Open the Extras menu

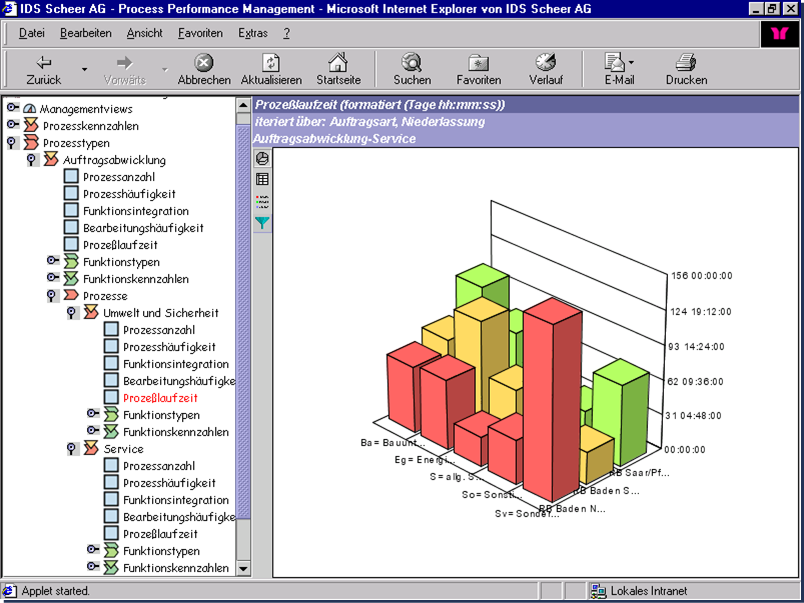point(253,33)
